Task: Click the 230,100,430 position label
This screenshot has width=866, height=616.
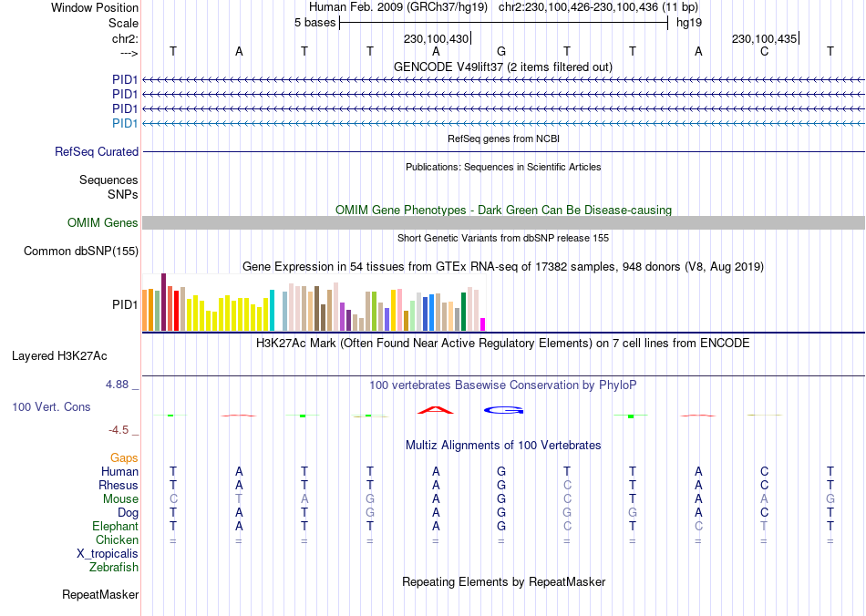Action: tap(436, 38)
